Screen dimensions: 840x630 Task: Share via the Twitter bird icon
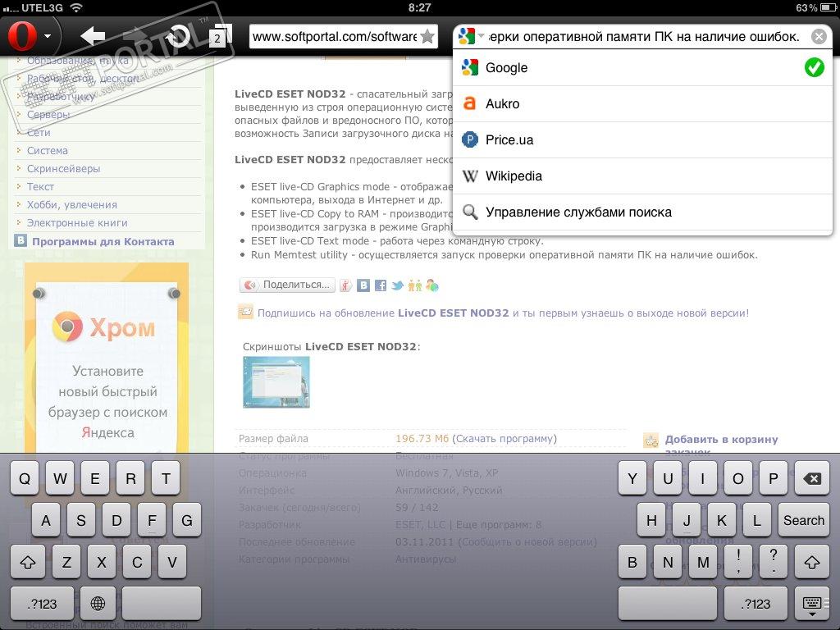pos(398,285)
